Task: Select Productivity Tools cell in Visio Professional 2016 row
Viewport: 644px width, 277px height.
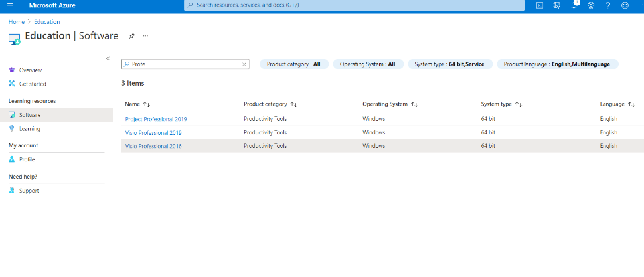Action: (x=266, y=146)
